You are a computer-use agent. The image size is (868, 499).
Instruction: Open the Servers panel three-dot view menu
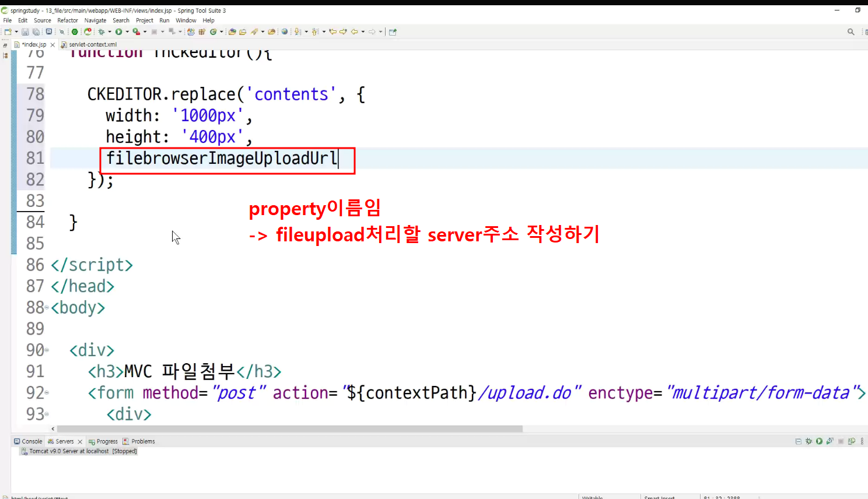862,441
